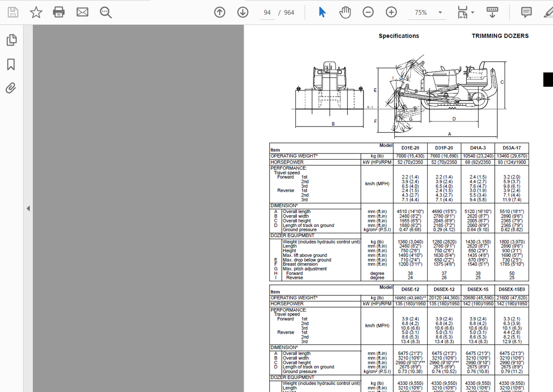
Task: Click the 'Max. pitch adjustment' row label
Action: [x=305, y=269]
